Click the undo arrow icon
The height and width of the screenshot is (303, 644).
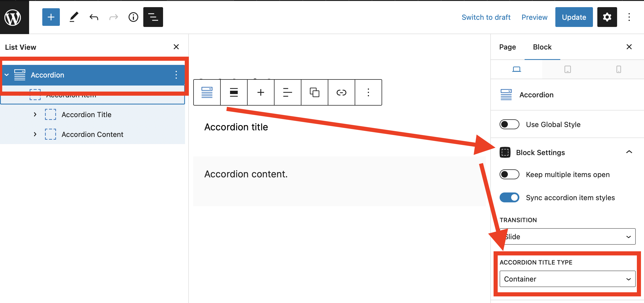tap(94, 17)
